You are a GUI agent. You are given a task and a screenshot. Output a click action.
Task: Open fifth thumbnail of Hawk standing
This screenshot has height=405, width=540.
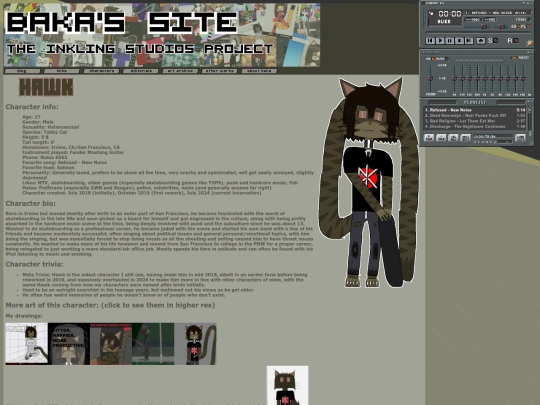pos(195,343)
